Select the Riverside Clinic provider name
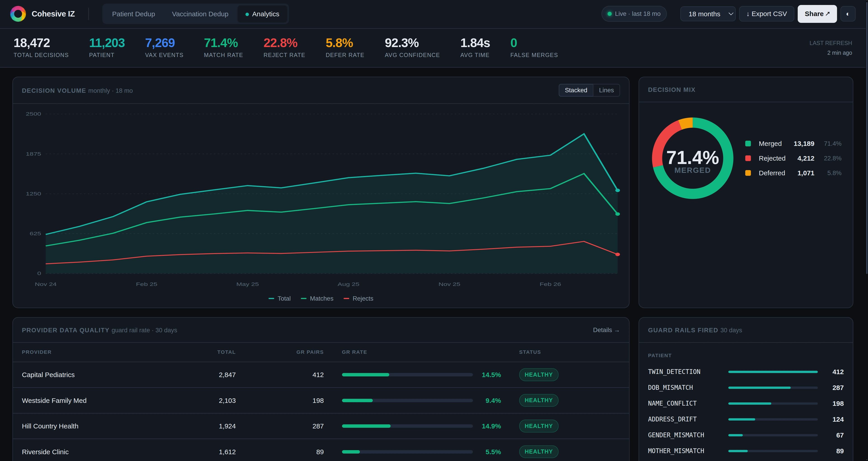Viewport: 868px width, 461px height. [45, 451]
